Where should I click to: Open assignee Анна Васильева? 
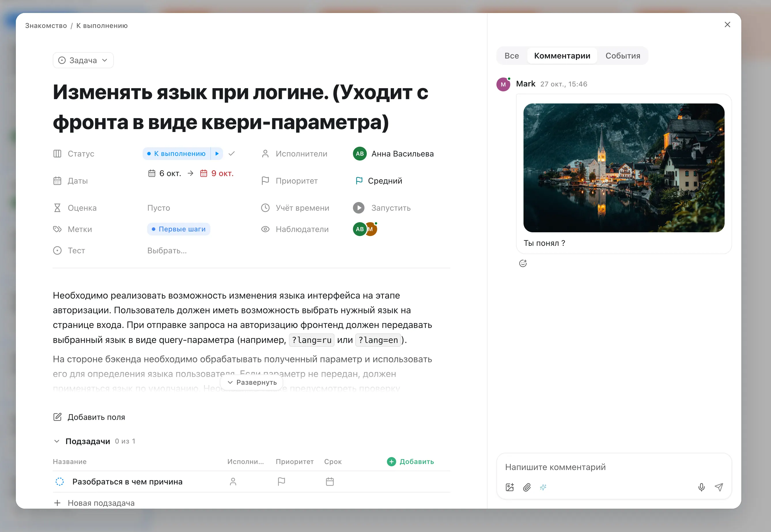[x=393, y=154]
